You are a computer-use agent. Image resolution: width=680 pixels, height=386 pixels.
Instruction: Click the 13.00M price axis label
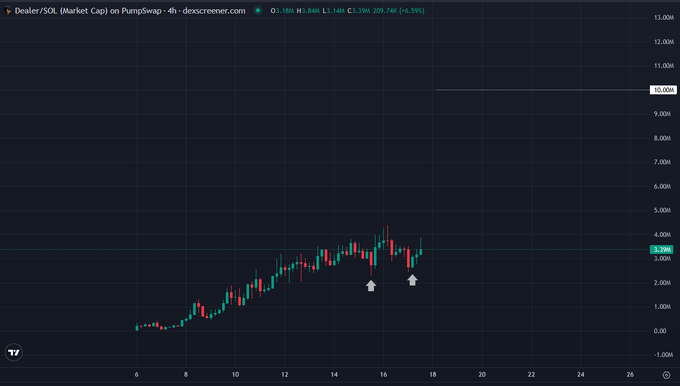coord(664,18)
